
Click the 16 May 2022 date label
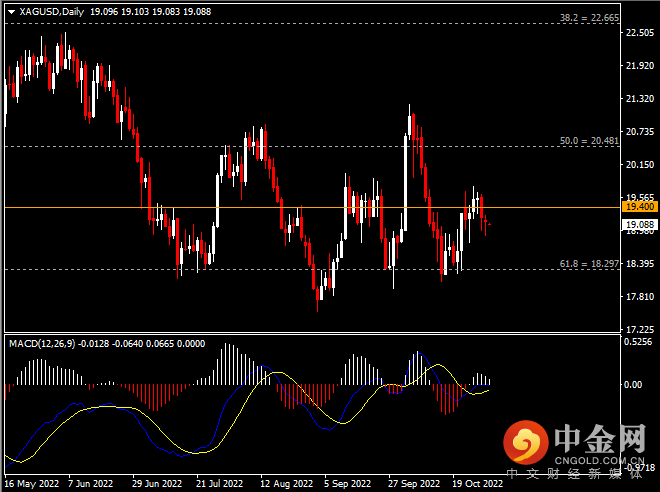click(32, 484)
